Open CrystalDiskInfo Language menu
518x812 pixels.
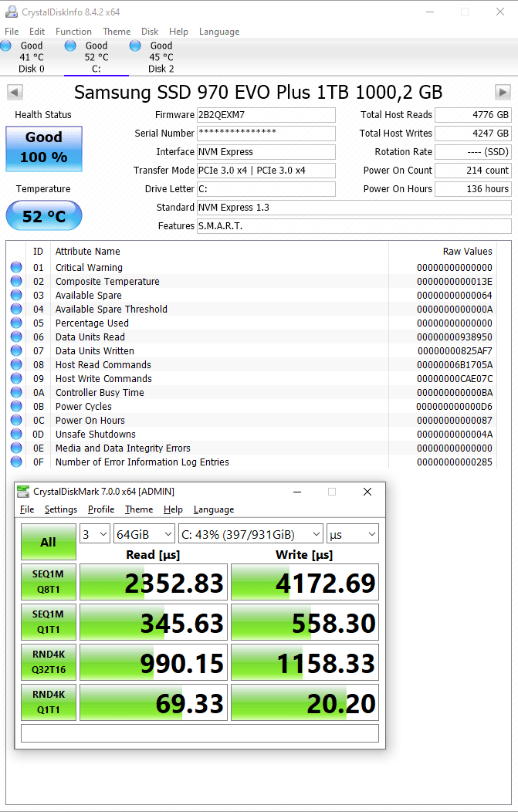219,32
